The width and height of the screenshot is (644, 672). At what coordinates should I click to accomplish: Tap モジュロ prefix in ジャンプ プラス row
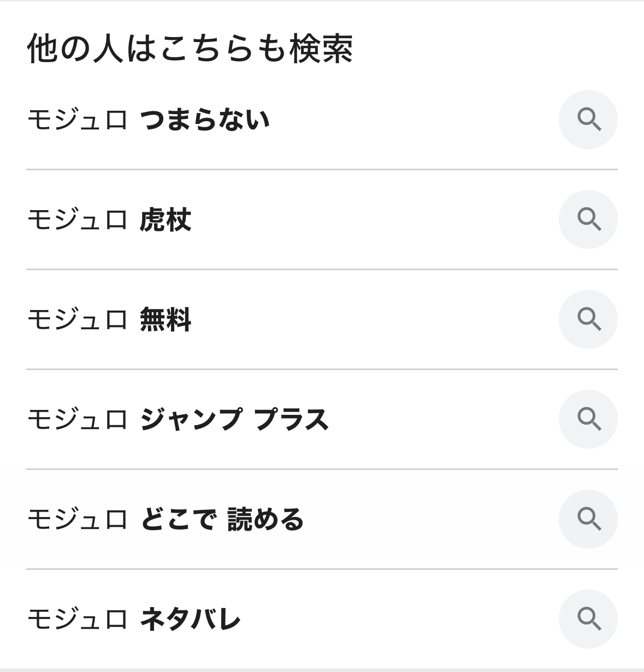click(77, 420)
